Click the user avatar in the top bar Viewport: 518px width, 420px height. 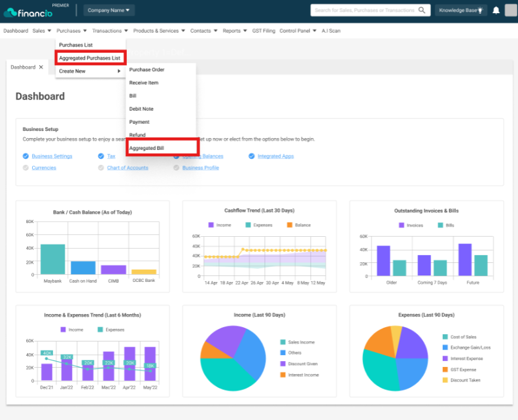(511, 10)
